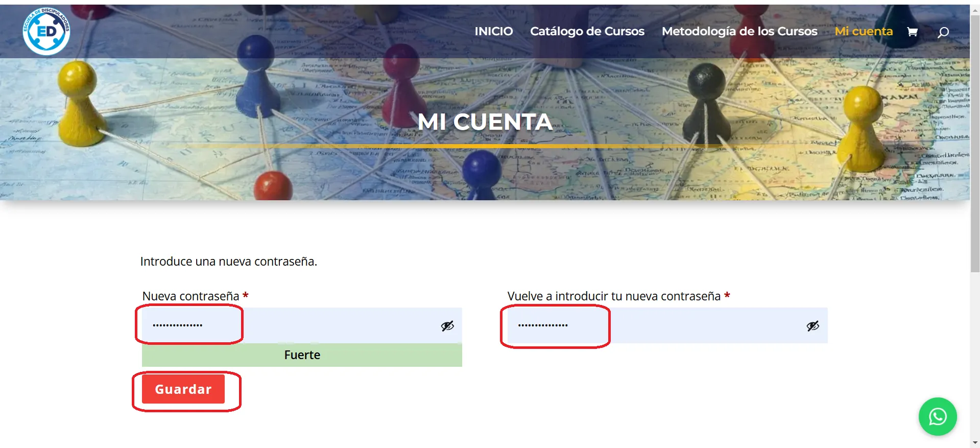The width and height of the screenshot is (980, 448).
Task: Open Metodología de los Cursos menu
Action: (739, 31)
